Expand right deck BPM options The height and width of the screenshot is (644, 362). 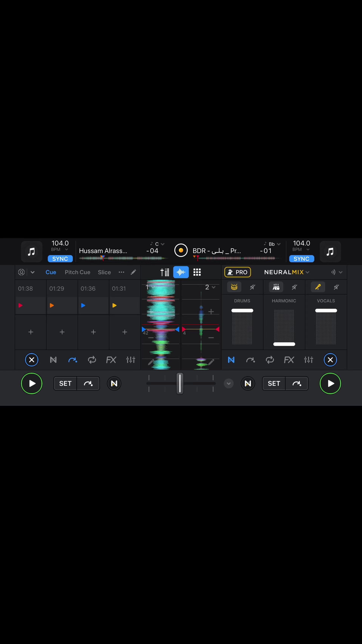point(308,250)
